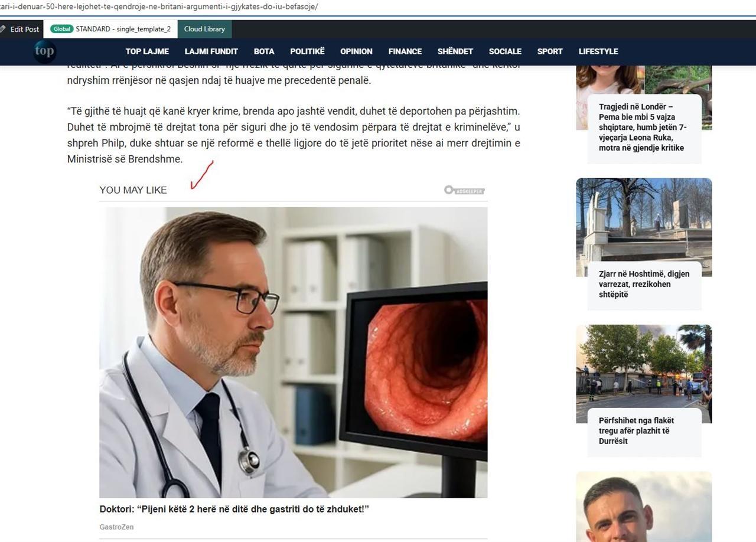The width and height of the screenshot is (756, 542).
Task: Click the GastroZen advertiser label
Action: click(116, 527)
